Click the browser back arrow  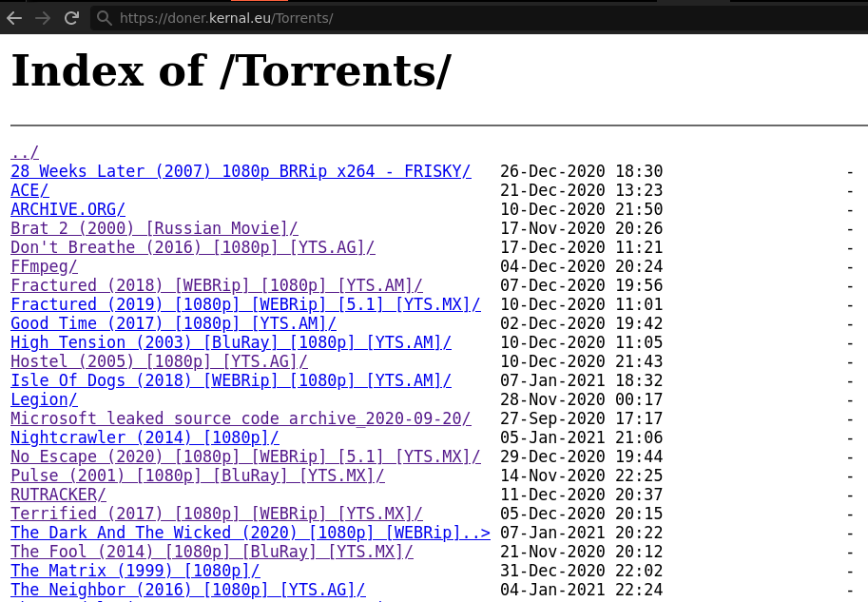(x=14, y=18)
